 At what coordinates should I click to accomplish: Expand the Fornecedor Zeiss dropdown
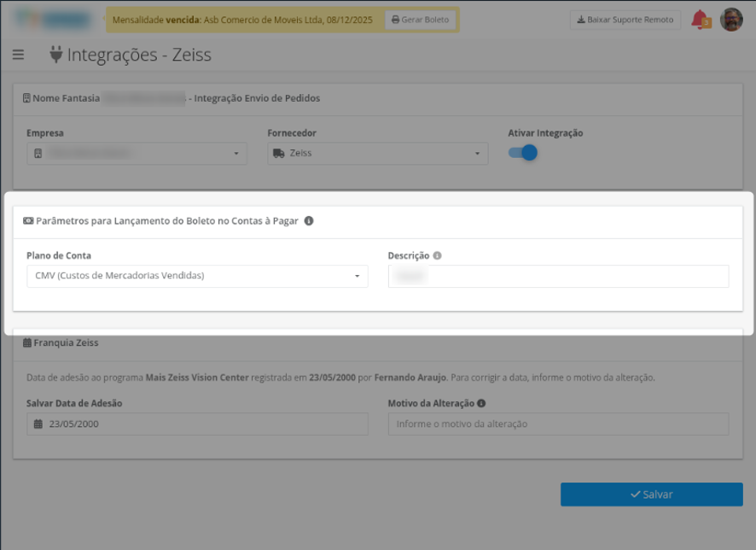(x=377, y=154)
